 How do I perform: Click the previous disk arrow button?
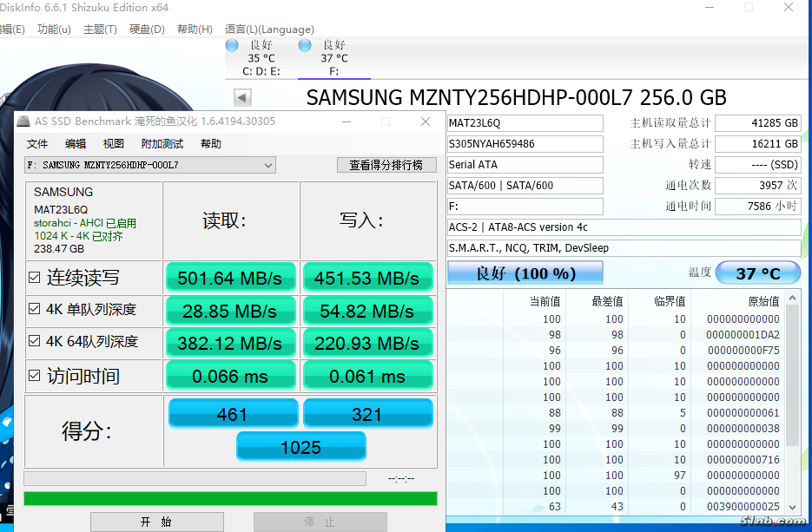[243, 98]
